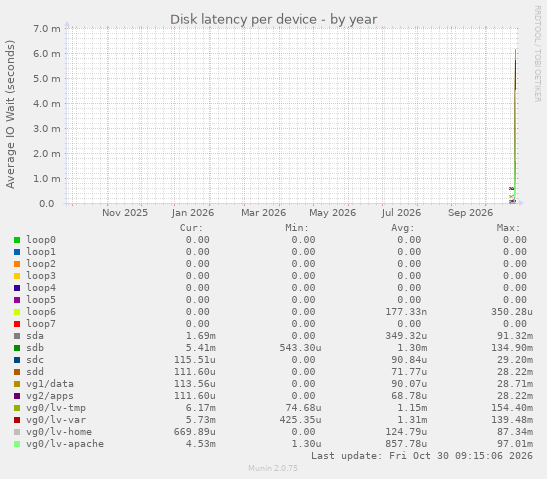This screenshot has height=479, width=547.
Task: Select the vg0/lv-home legend label
Action: pyautogui.click(x=59, y=432)
